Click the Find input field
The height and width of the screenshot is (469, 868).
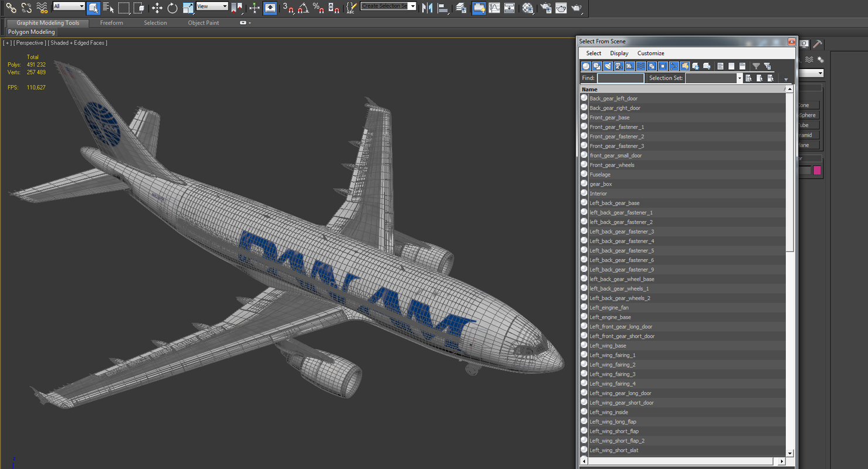coord(621,78)
